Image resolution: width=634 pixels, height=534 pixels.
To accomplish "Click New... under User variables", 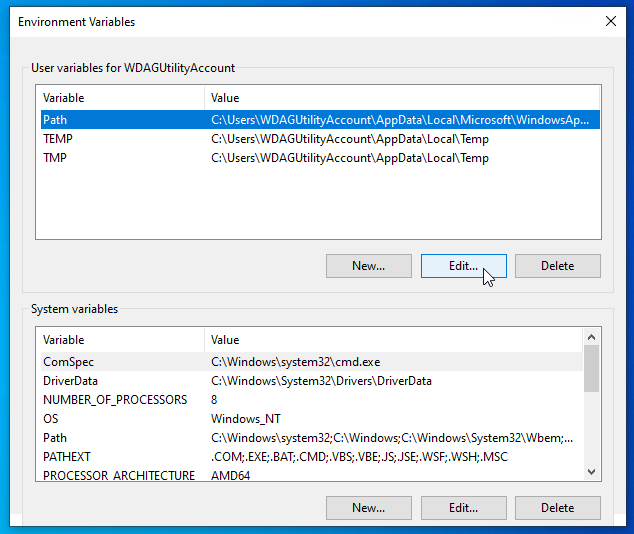I will click(x=368, y=266).
